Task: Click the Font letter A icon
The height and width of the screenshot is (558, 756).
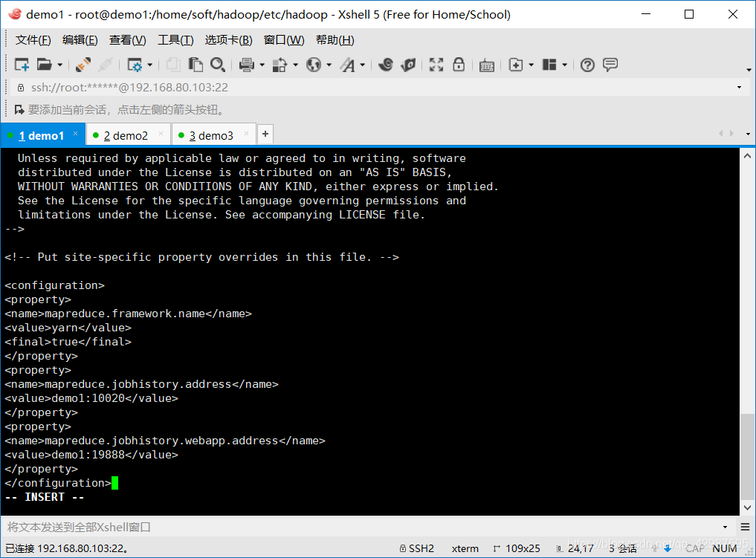Action: click(347, 65)
